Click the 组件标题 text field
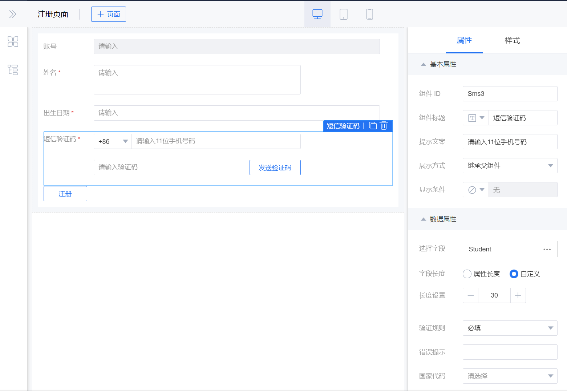 (523, 118)
